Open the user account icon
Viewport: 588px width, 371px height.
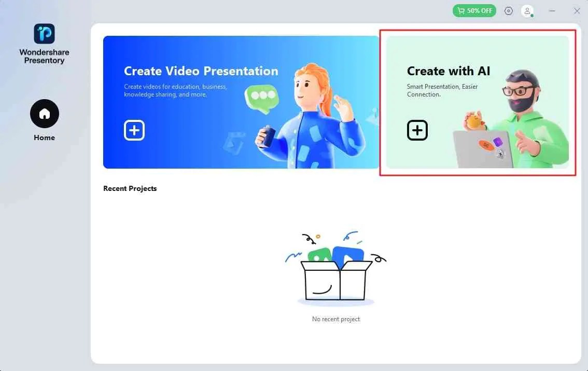tap(527, 10)
